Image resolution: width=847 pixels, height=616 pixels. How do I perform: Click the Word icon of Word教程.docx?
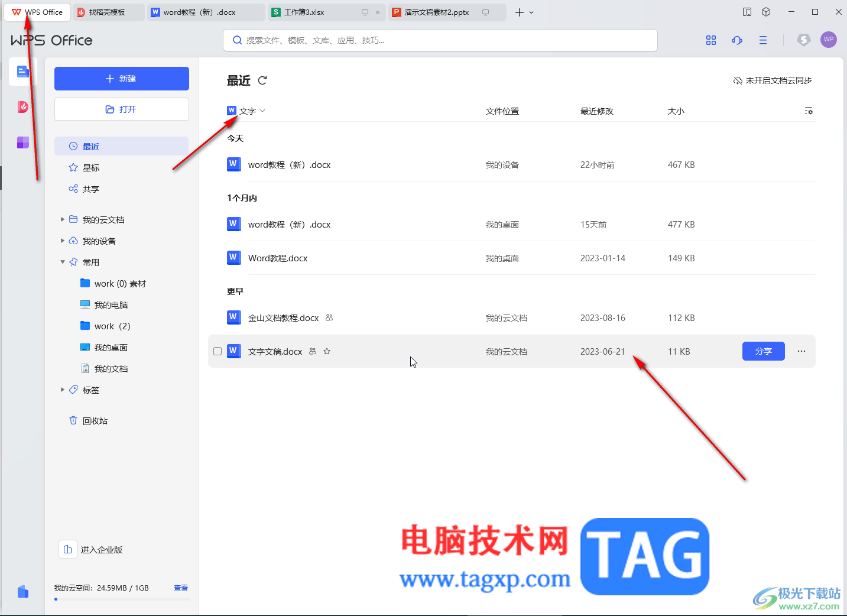[233, 258]
